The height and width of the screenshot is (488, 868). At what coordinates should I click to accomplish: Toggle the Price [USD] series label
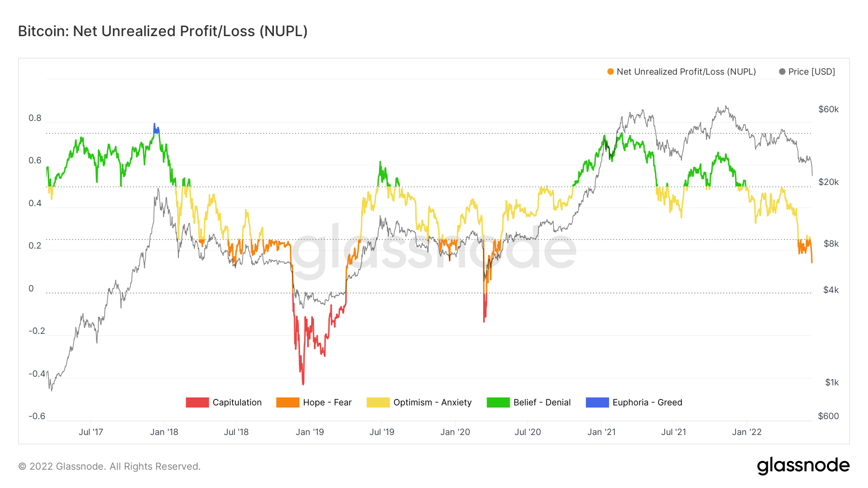coord(812,72)
